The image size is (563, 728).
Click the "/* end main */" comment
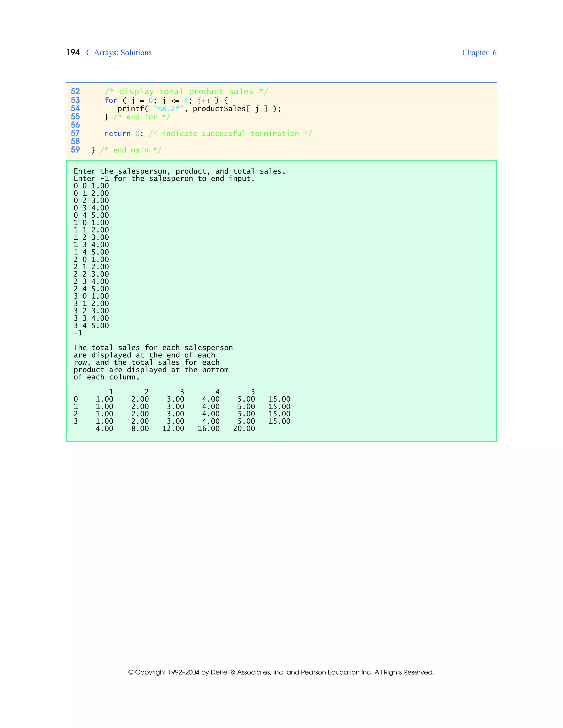pos(131,150)
